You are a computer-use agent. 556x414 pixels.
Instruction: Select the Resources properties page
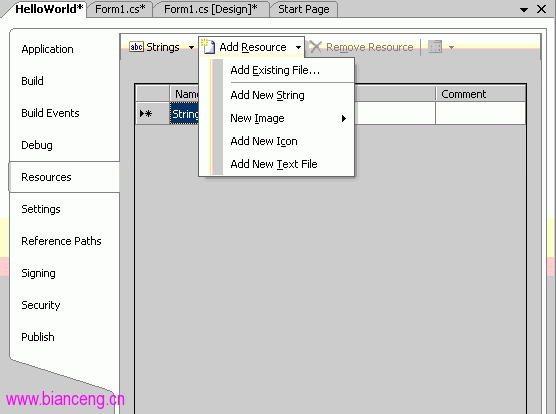point(65,177)
